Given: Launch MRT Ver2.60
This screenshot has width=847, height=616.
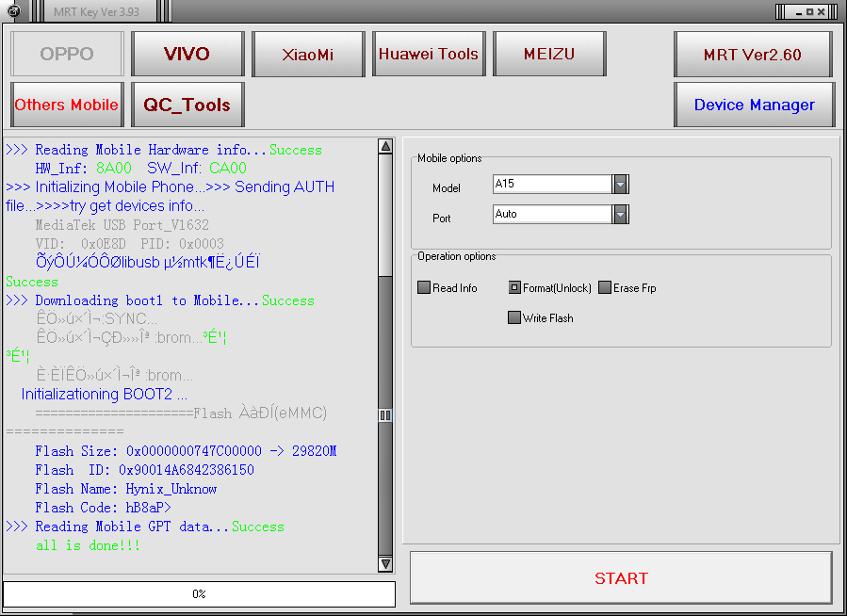Looking at the screenshot, I should click(x=753, y=54).
